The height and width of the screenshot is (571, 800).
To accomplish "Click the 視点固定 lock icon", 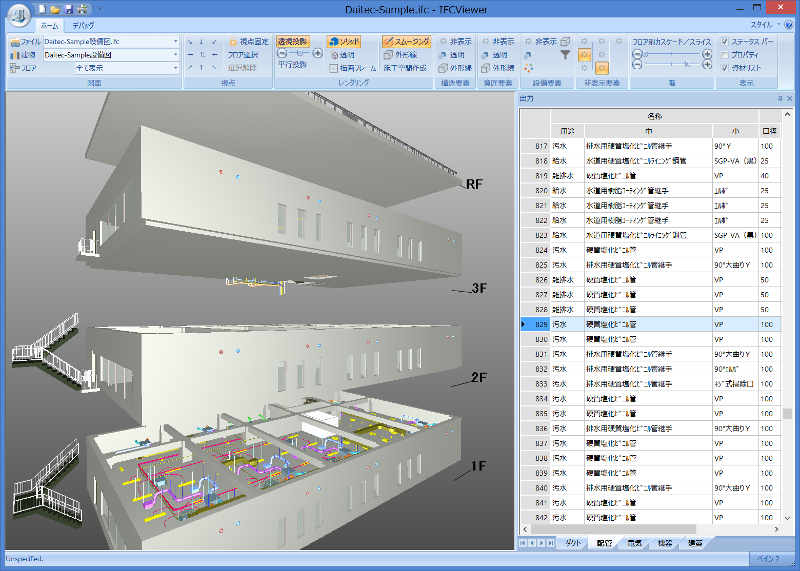I will (233, 41).
